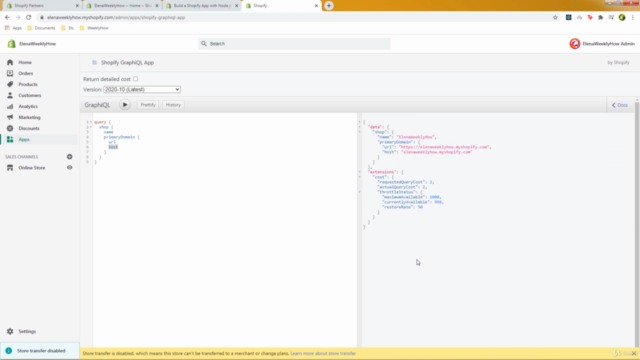This screenshot has width=640, height=360.
Task: Open Customers section
Action: click(x=30, y=96)
